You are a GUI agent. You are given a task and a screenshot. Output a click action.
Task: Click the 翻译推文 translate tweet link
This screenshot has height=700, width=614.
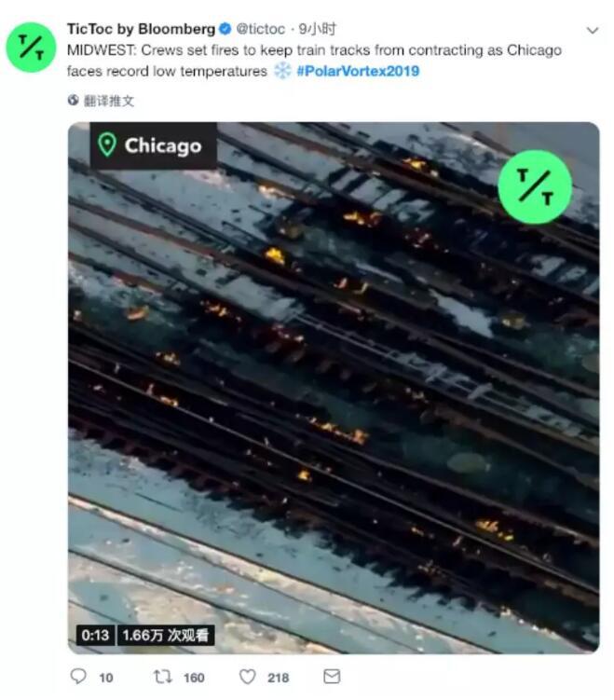pos(109,101)
